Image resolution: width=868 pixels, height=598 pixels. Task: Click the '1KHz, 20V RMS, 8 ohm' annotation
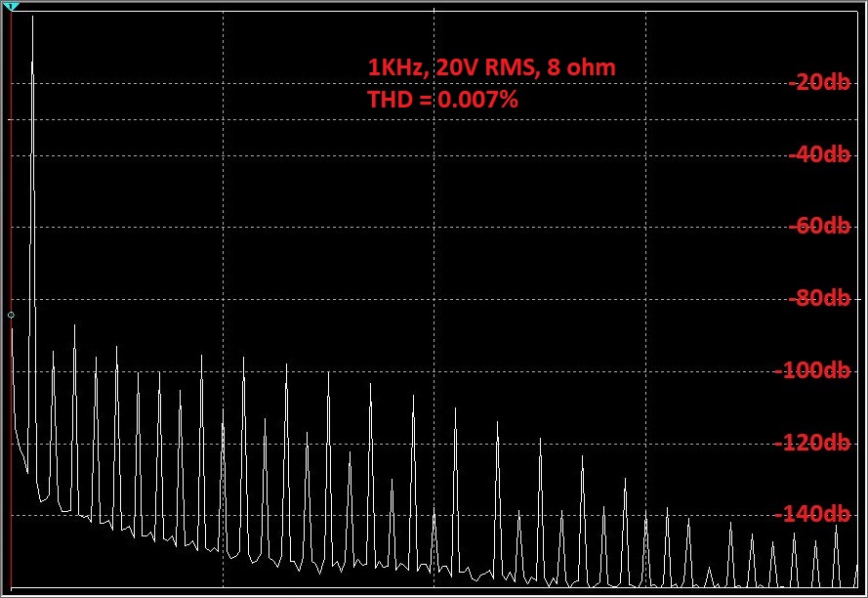(x=491, y=67)
